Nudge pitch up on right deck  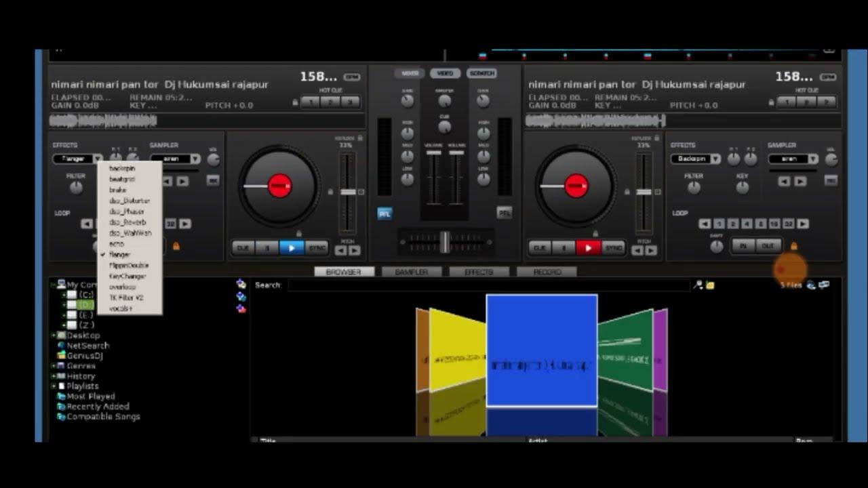click(651, 250)
